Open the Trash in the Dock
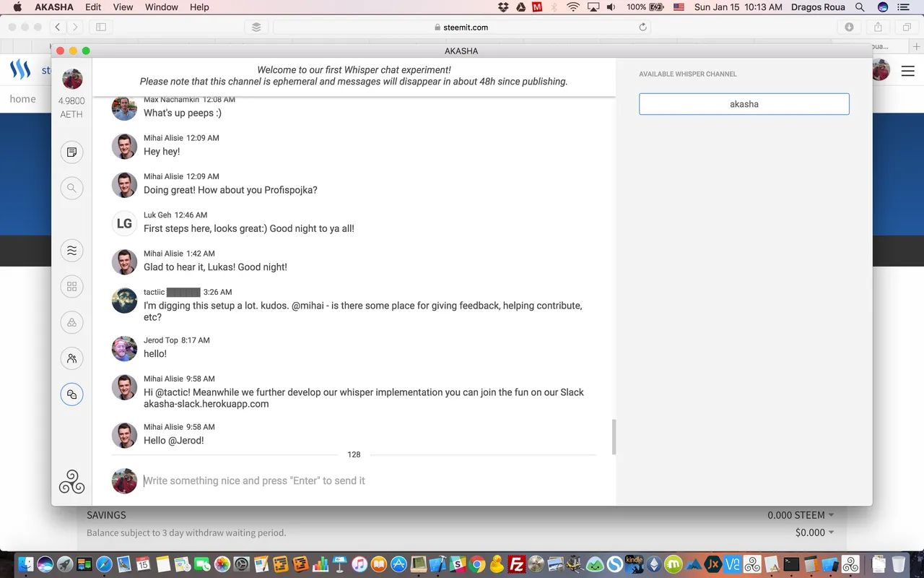Image resolution: width=924 pixels, height=578 pixels. click(x=898, y=564)
